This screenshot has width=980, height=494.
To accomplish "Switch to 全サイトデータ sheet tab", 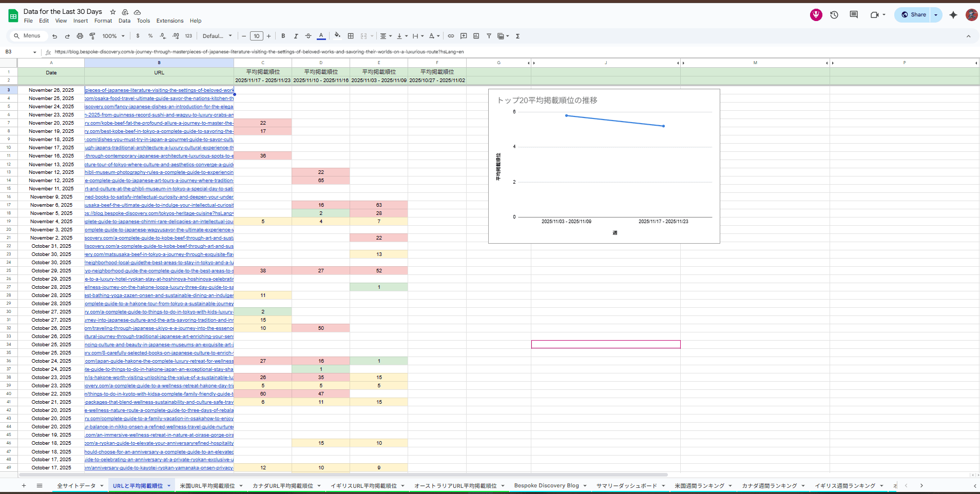I will (x=76, y=485).
